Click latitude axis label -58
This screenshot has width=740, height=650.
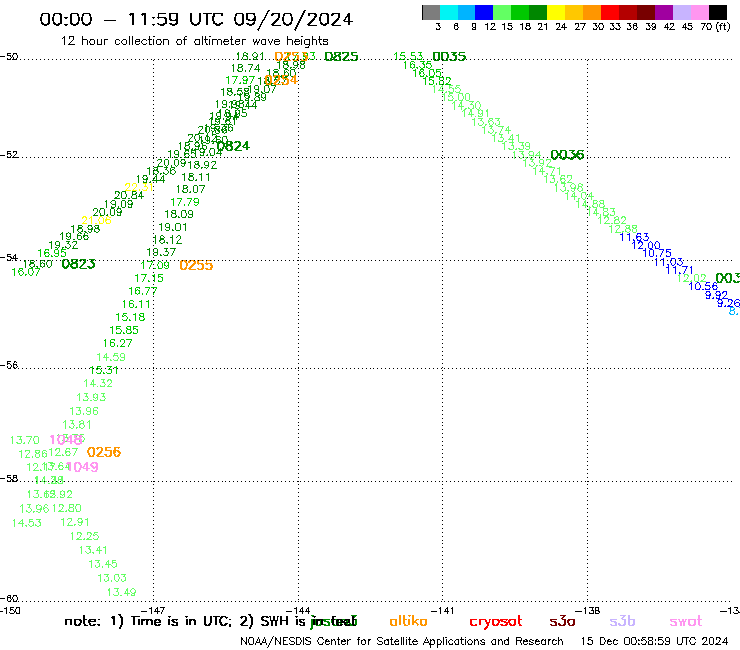click(9, 478)
